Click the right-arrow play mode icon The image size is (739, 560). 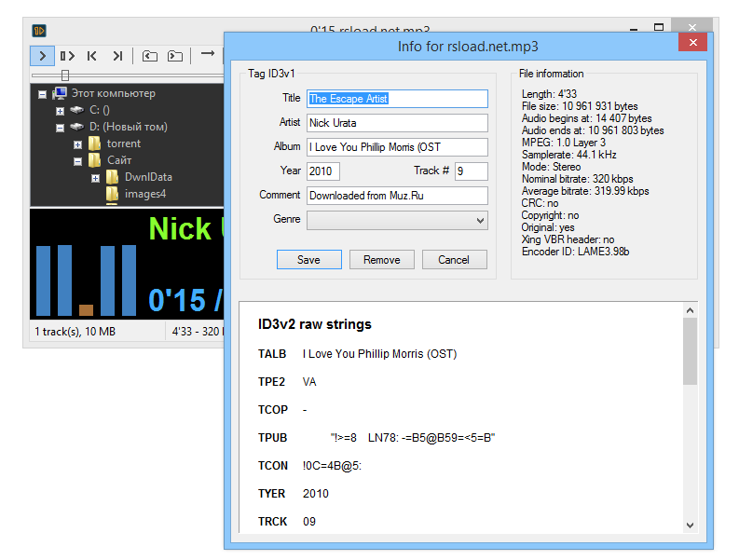pyautogui.click(x=208, y=53)
